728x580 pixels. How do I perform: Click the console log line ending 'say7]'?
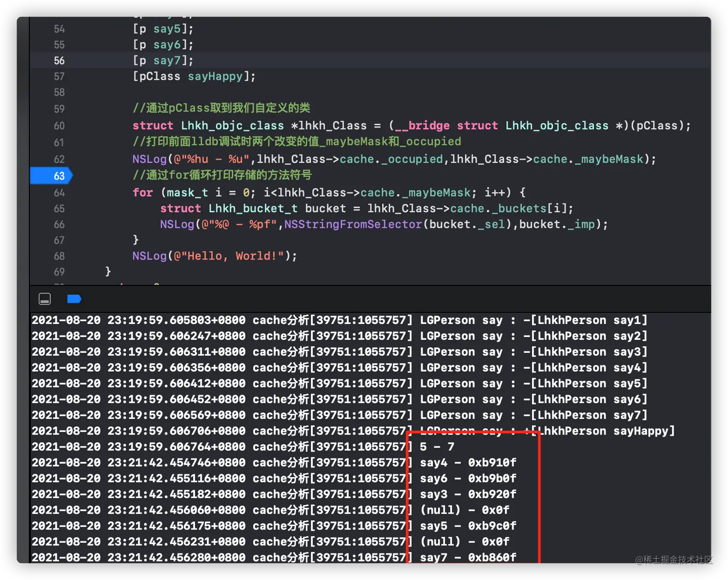pos(339,415)
